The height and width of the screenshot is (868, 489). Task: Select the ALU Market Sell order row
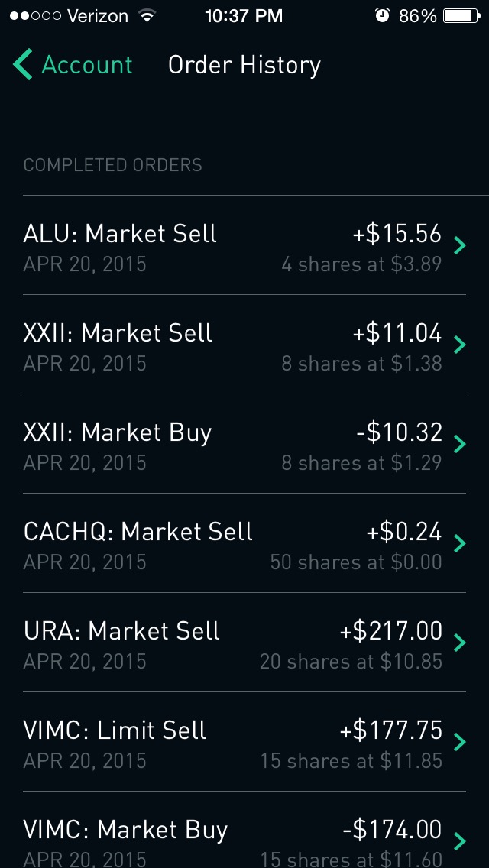click(x=244, y=245)
